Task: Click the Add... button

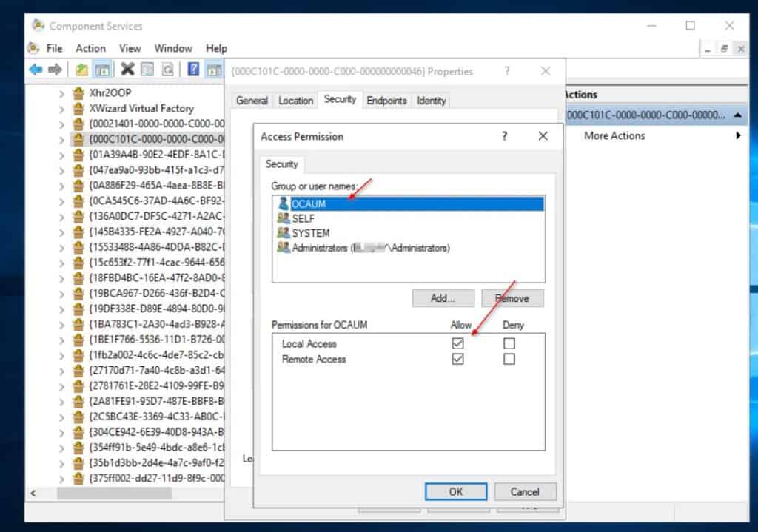Action: point(443,298)
